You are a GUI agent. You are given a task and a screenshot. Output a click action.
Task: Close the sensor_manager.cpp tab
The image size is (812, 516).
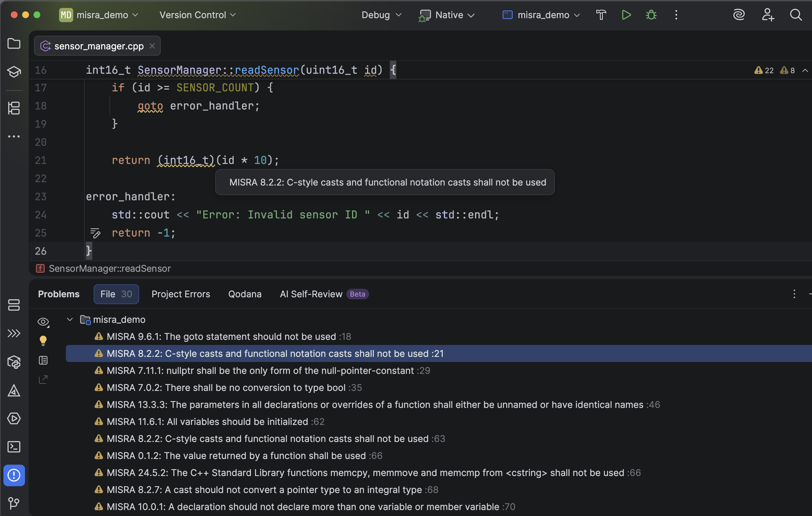[x=152, y=46]
